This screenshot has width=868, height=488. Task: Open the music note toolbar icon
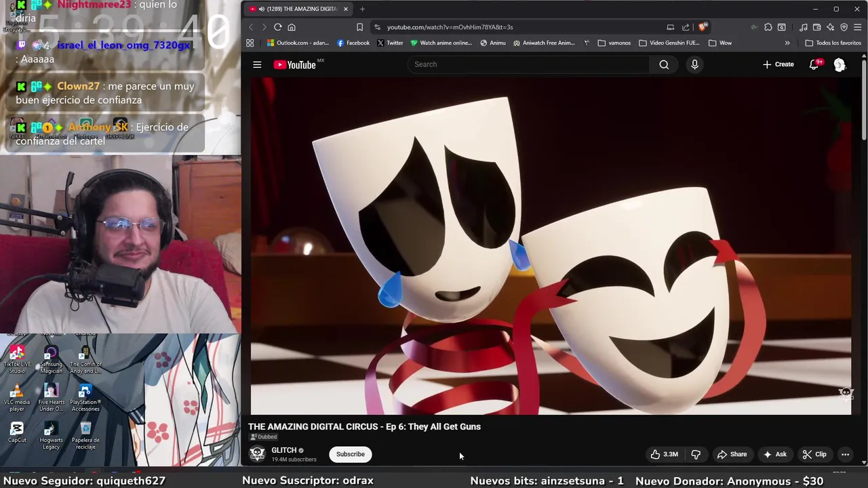click(803, 27)
